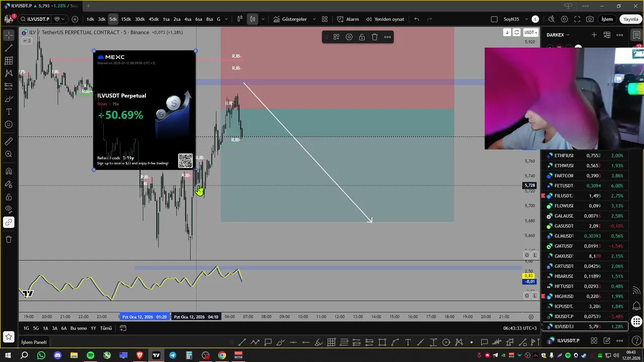This screenshot has width=644, height=362.
Task: Toggle lock all drawing tools
Action: pos(9,197)
